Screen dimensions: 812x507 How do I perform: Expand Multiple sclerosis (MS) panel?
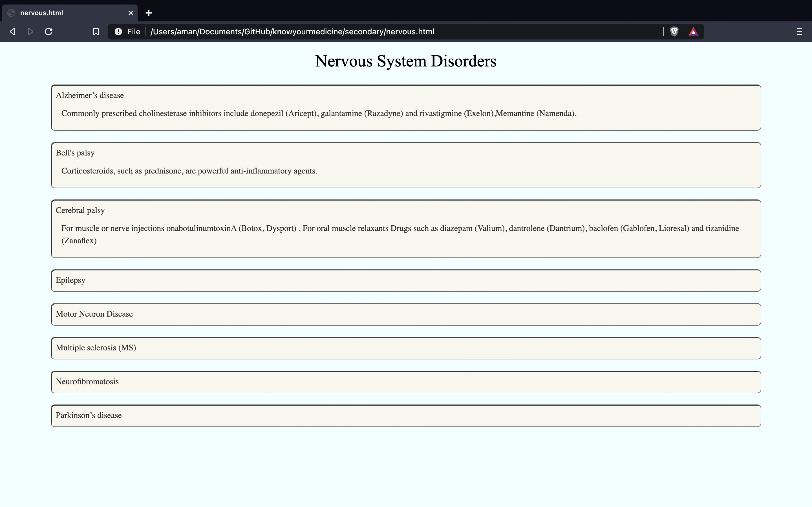(96, 348)
